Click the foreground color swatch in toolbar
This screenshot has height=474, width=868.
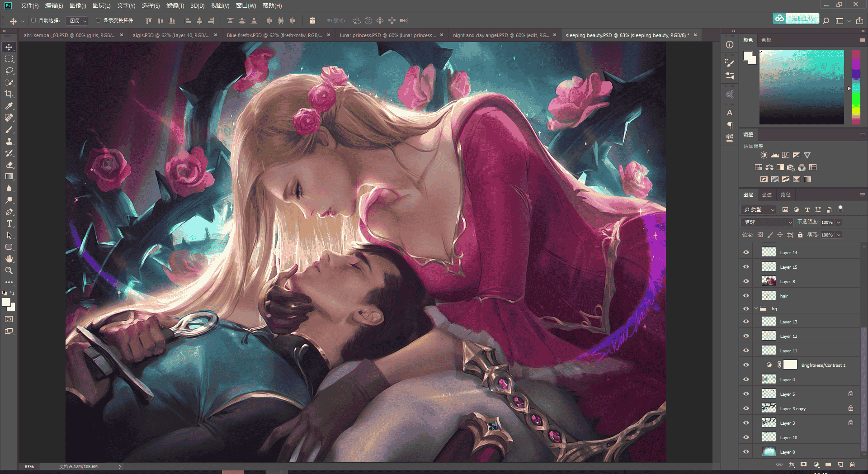click(6, 302)
